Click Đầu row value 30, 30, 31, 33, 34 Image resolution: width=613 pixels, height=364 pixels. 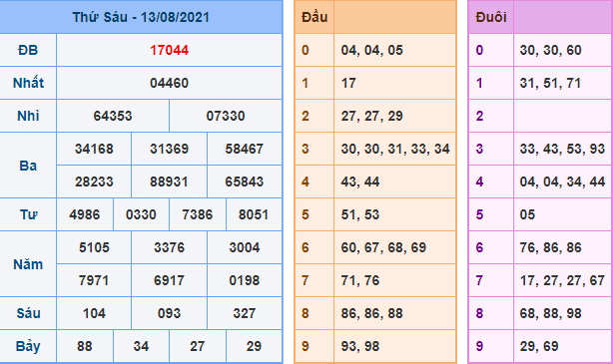click(395, 149)
